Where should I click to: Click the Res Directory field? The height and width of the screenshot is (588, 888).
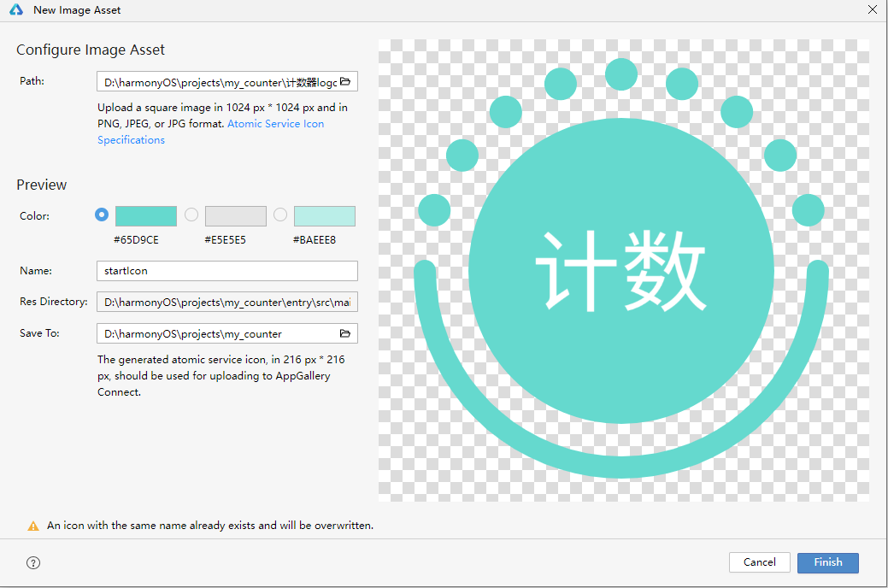tap(227, 302)
